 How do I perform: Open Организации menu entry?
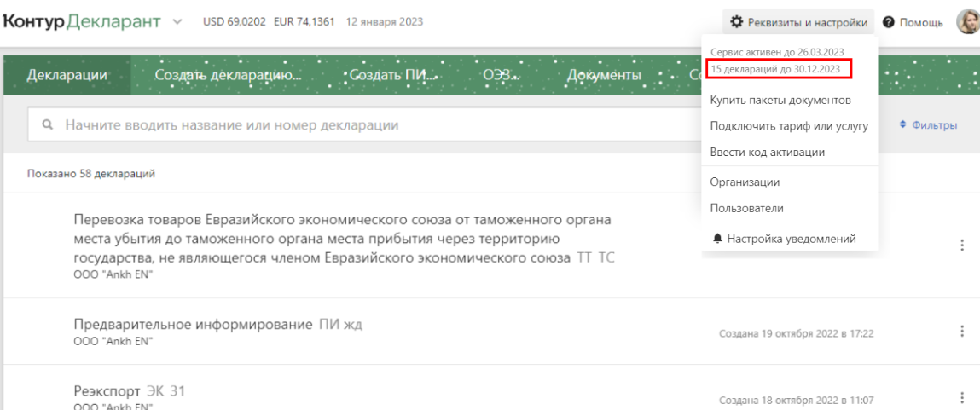click(x=745, y=182)
